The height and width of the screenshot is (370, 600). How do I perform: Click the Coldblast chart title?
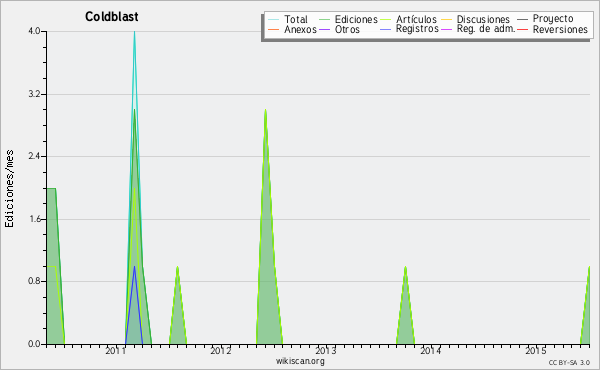[x=112, y=17]
